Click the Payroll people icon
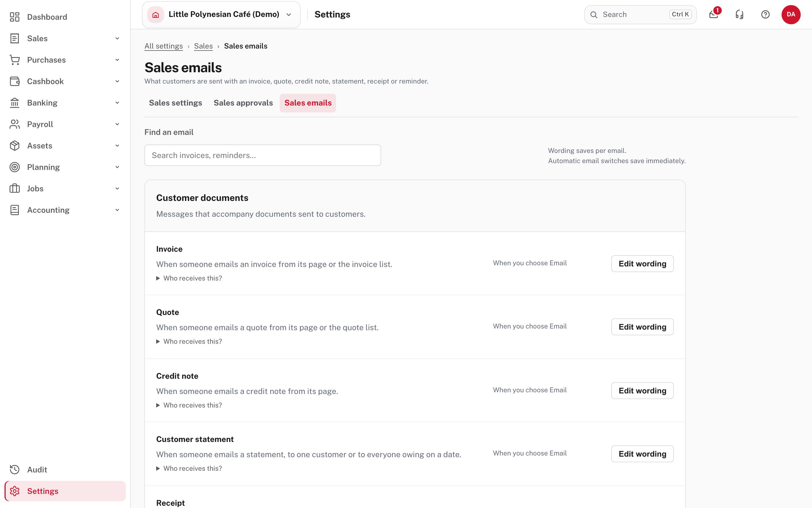 point(14,124)
